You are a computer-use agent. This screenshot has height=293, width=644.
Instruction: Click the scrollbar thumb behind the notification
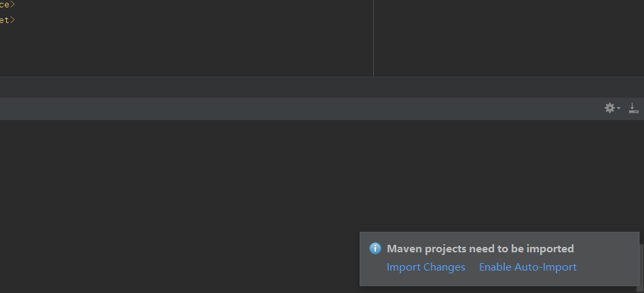[x=641, y=267]
